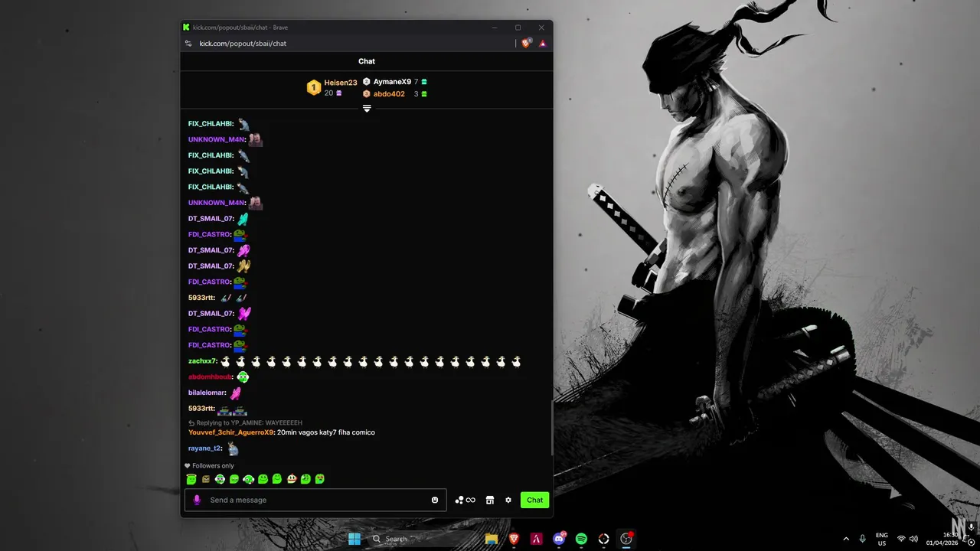Focus the Send a message input
This screenshot has height=551, width=980.
(315, 500)
